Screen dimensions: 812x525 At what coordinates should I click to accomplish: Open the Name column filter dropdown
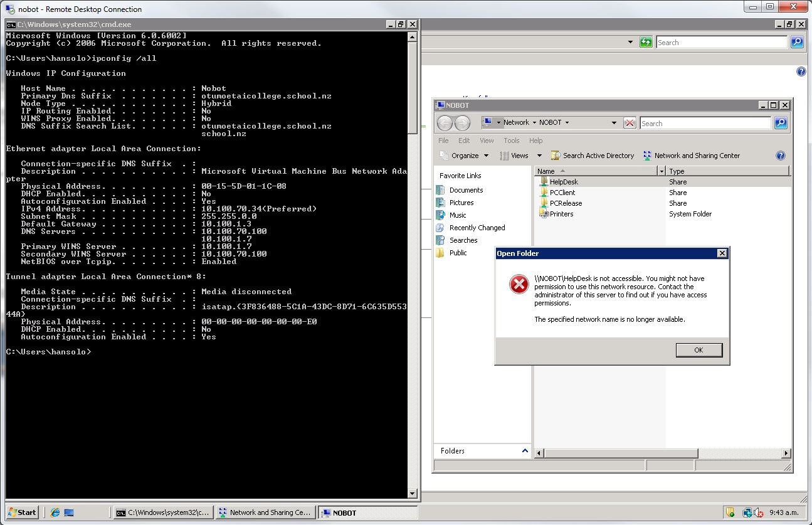tap(661, 171)
